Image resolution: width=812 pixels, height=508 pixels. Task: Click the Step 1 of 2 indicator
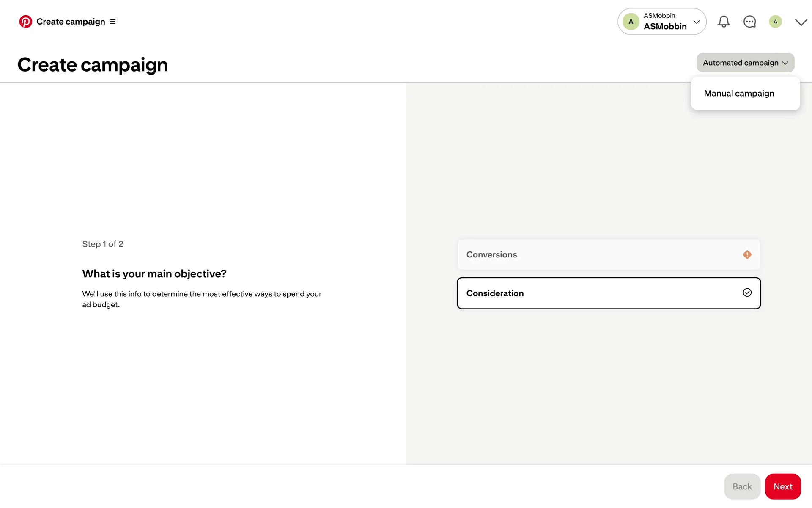pos(103,244)
